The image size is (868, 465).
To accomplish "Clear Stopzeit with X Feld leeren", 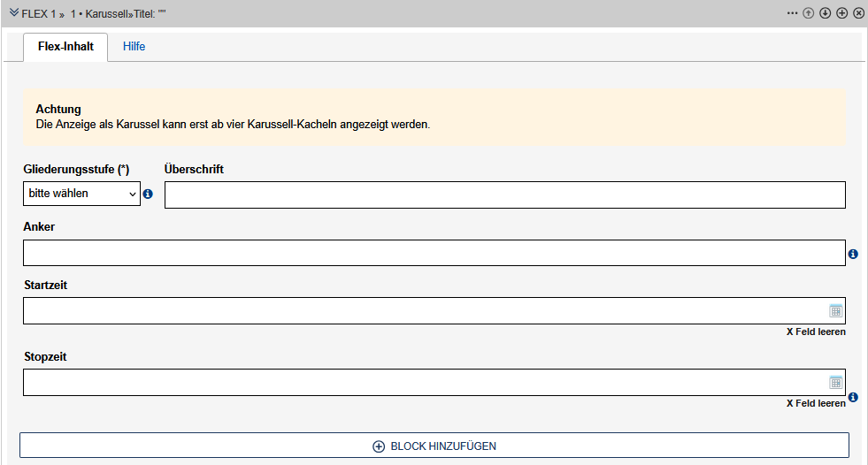I will click(x=816, y=403).
